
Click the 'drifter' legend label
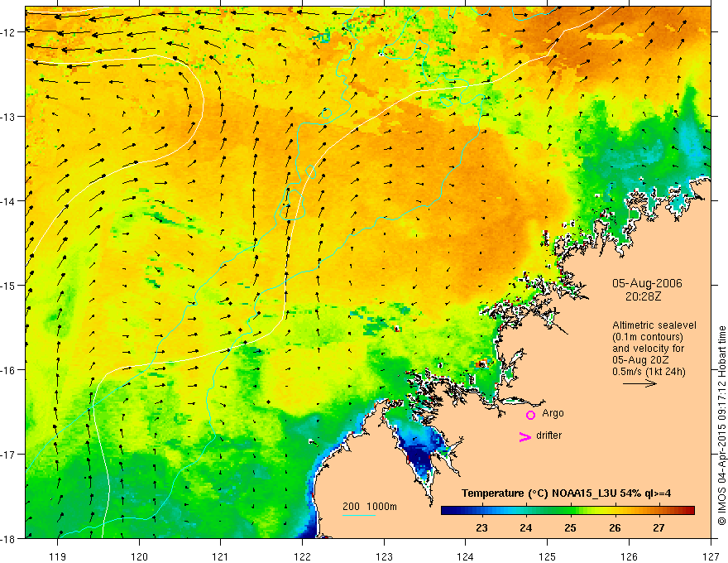(x=548, y=435)
